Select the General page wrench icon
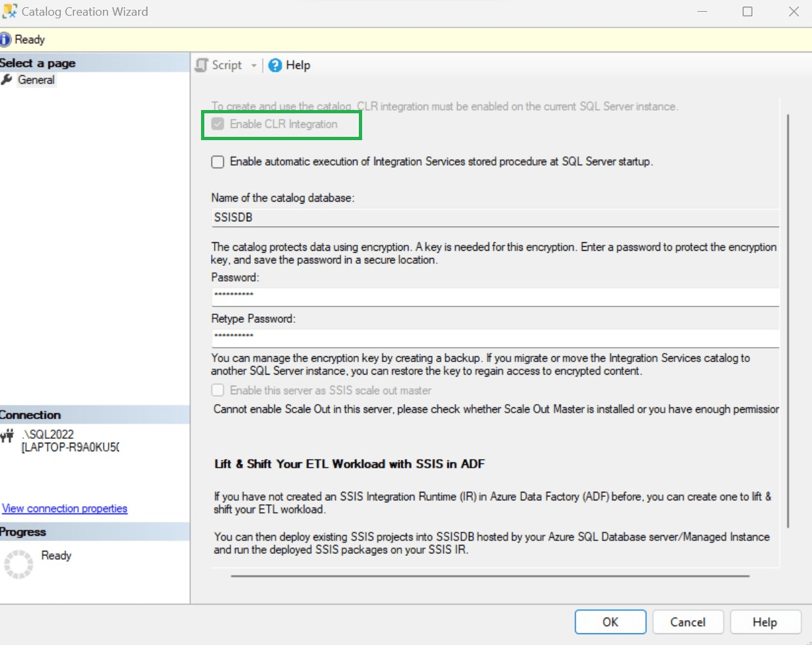 pos(8,79)
